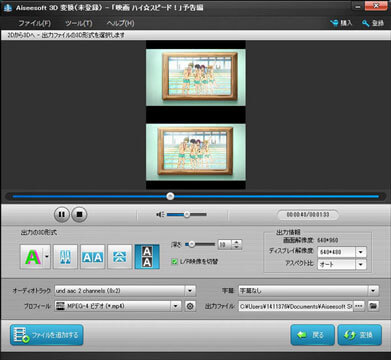Click the depth value field
The image size is (391, 360).
tap(224, 245)
